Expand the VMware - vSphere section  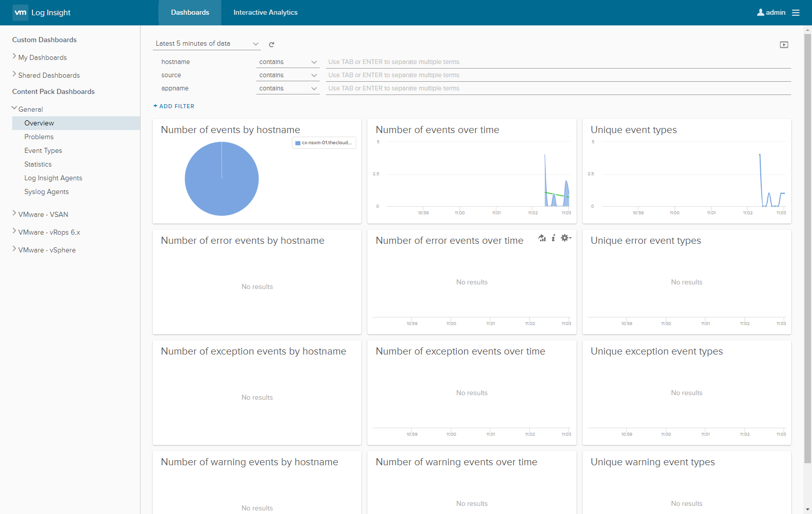pyautogui.click(x=14, y=249)
